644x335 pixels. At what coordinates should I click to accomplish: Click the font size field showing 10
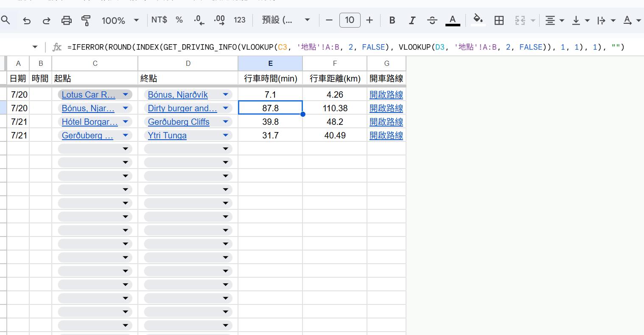(x=350, y=20)
